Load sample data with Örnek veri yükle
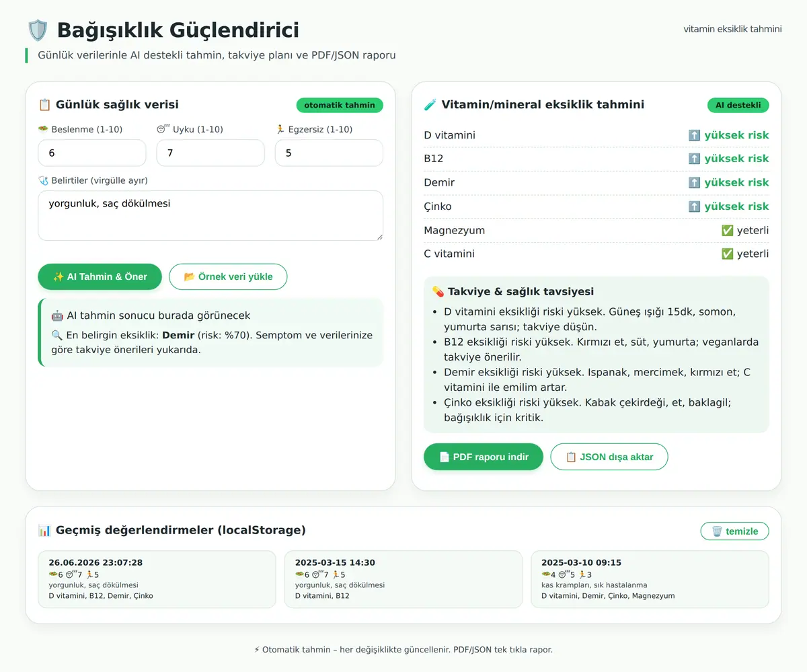The image size is (807, 672). pos(228,276)
